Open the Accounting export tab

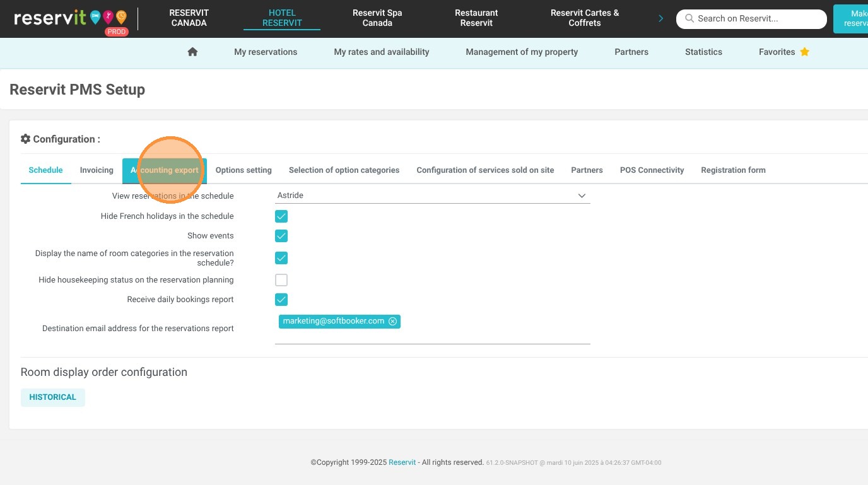pyautogui.click(x=165, y=170)
